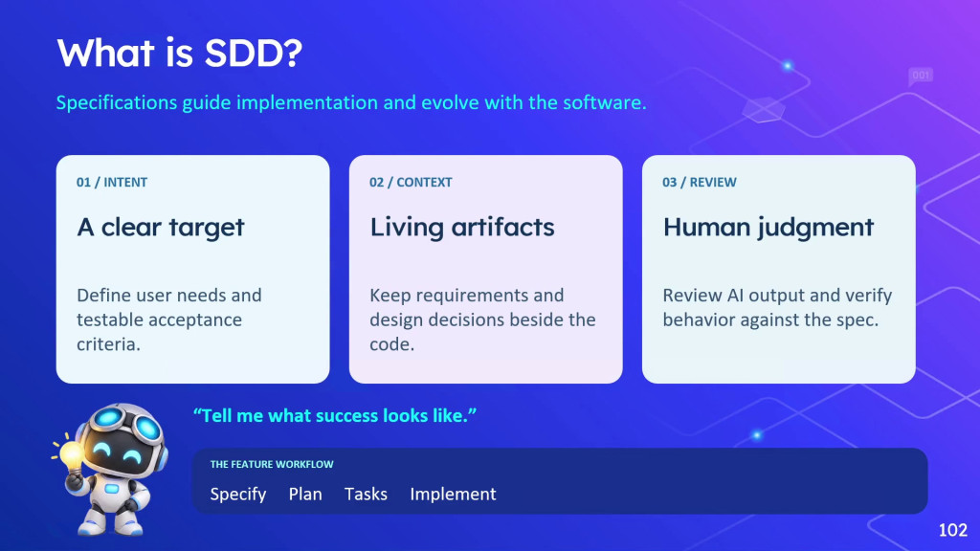Click the "02 / CONTEXT" label

click(411, 183)
